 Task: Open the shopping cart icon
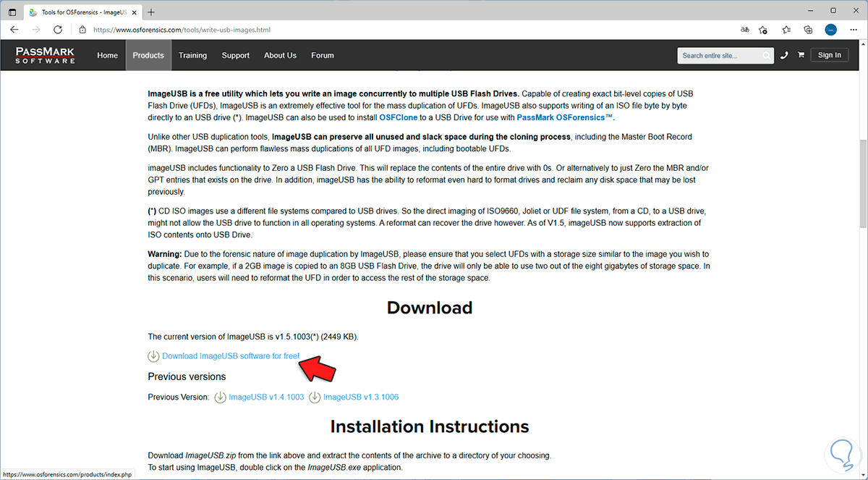point(801,55)
